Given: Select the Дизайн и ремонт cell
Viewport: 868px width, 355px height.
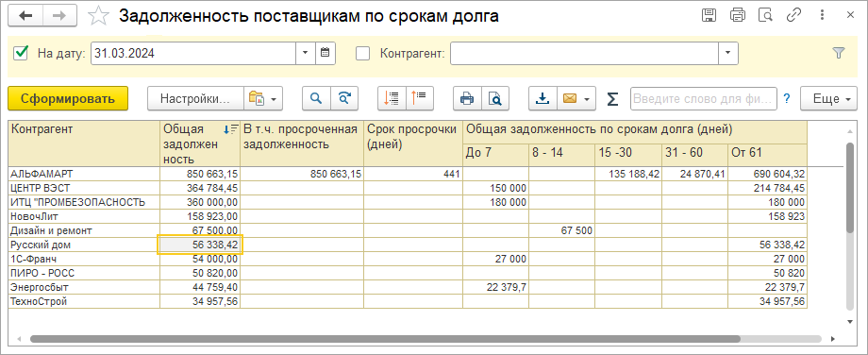Looking at the screenshot, I should 84,230.
